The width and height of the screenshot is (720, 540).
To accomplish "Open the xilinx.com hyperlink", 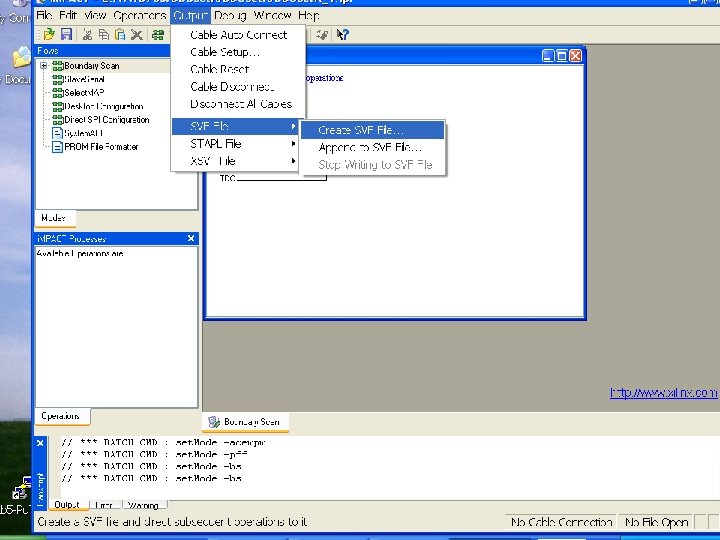I will 663,393.
